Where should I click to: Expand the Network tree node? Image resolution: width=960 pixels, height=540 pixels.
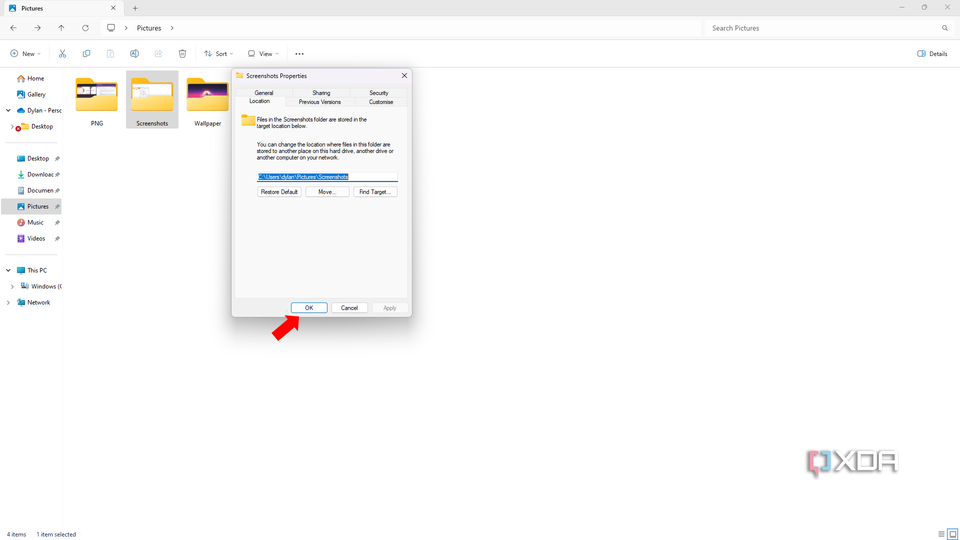click(x=8, y=302)
